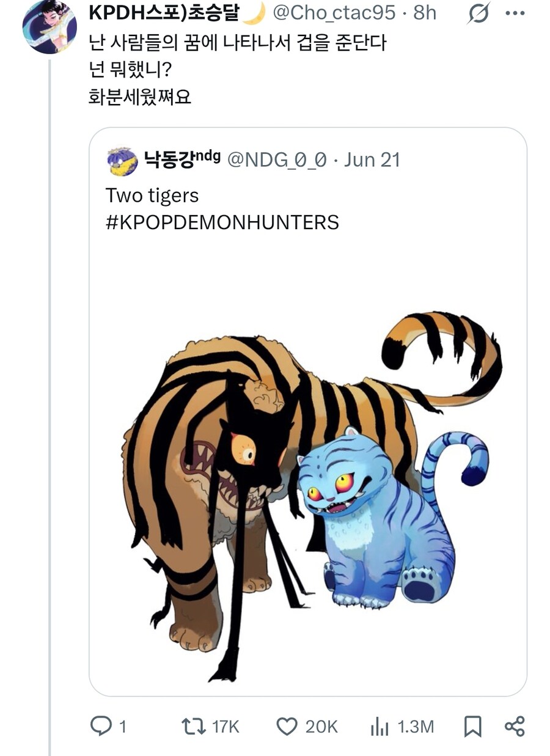Open the share icon options
Image resolution: width=550 pixels, height=756 pixels.
(x=515, y=726)
